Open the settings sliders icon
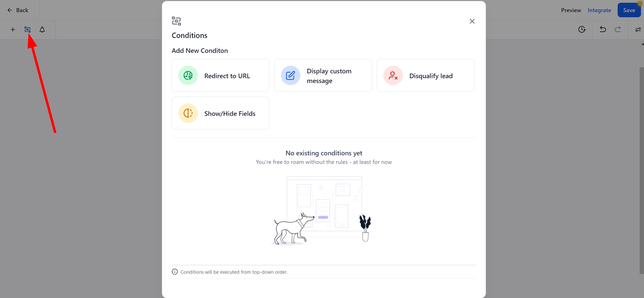This screenshot has height=298, width=644. click(x=638, y=30)
